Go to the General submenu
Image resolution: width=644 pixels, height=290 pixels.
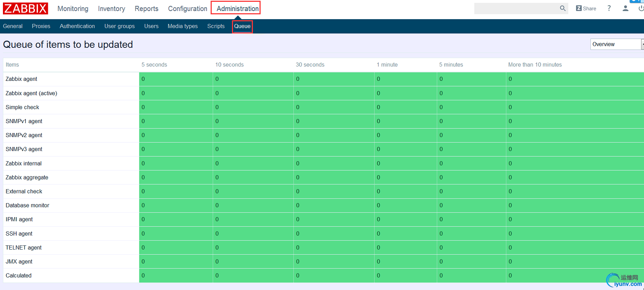13,26
